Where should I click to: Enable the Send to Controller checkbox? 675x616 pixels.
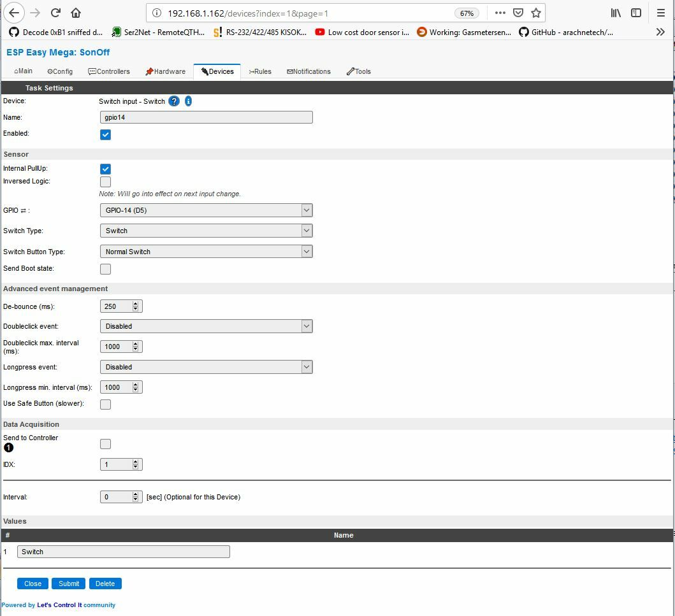[x=105, y=444]
